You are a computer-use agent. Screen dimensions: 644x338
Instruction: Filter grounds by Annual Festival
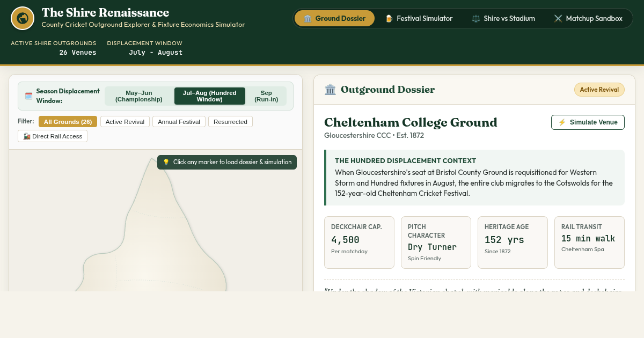point(179,122)
